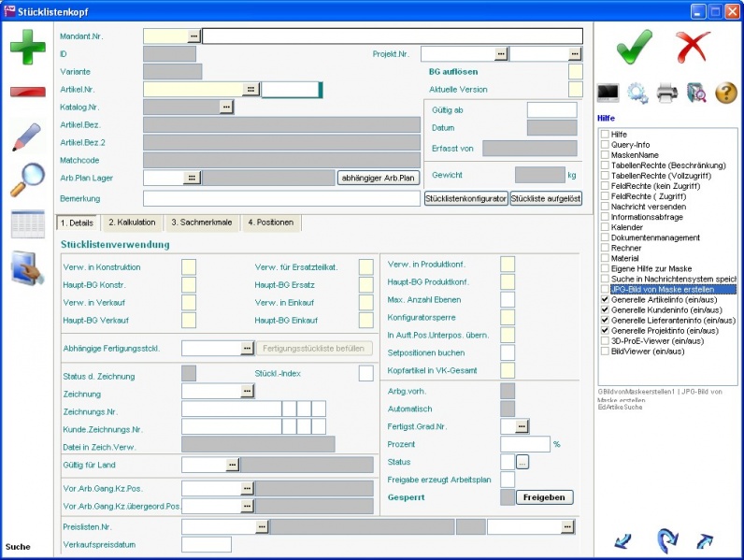Click the green plus add record icon

coord(27,47)
